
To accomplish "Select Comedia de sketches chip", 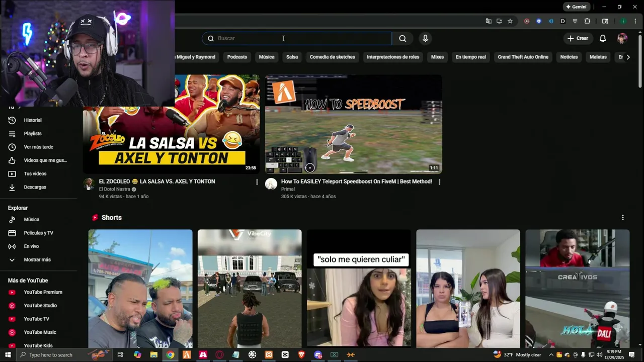I will pyautogui.click(x=332, y=57).
